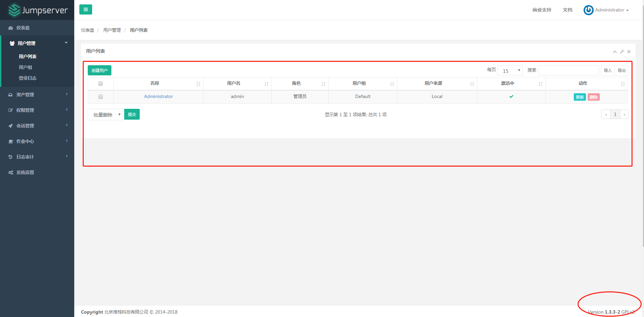Sort by the 角色 column sort icon
Image resolution: width=644 pixels, height=317 pixels.
click(x=324, y=84)
